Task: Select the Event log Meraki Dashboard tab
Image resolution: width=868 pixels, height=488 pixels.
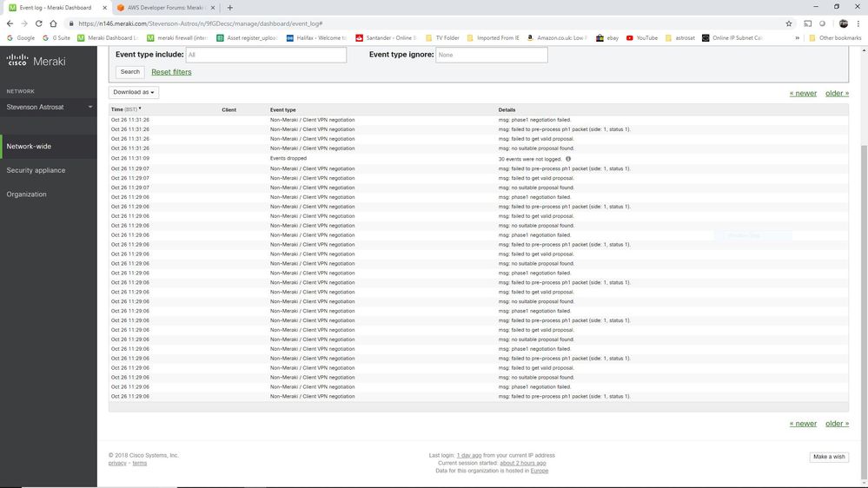Action: pos(57,8)
